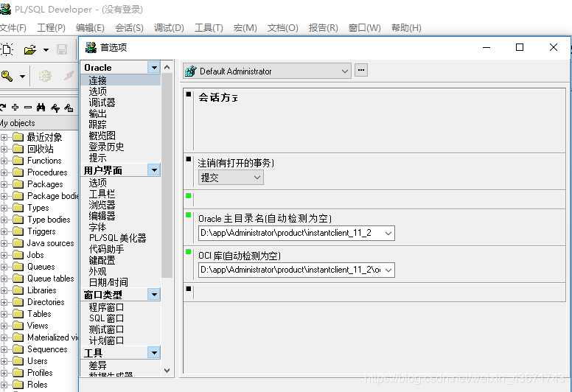Image resolution: width=572 pixels, height=392 pixels.
Task: Open the 文件(F) menu
Action: tap(13, 28)
